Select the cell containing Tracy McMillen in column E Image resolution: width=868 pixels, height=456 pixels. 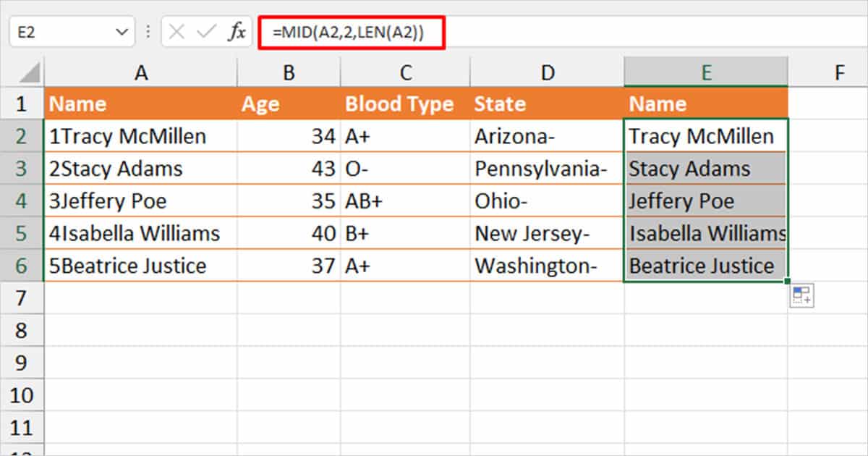(x=705, y=135)
